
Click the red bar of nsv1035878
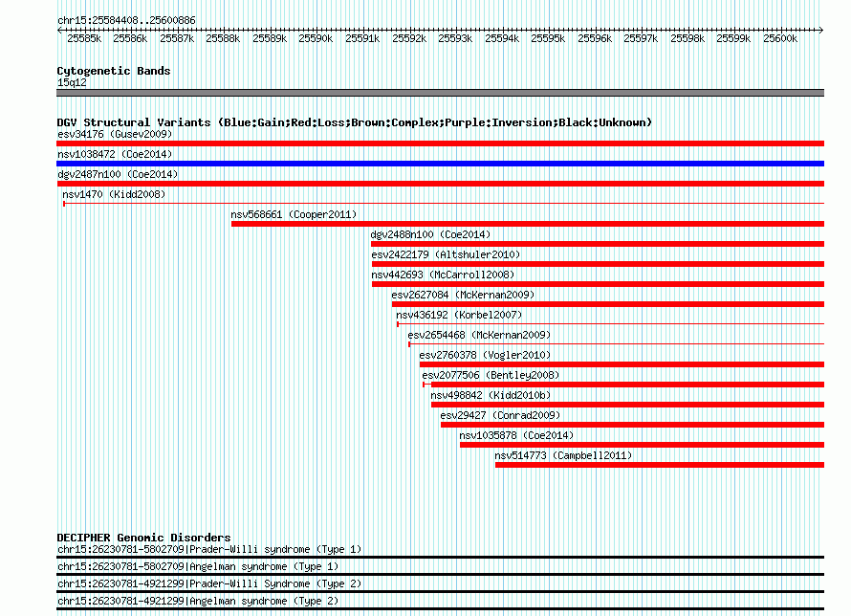tap(642, 445)
